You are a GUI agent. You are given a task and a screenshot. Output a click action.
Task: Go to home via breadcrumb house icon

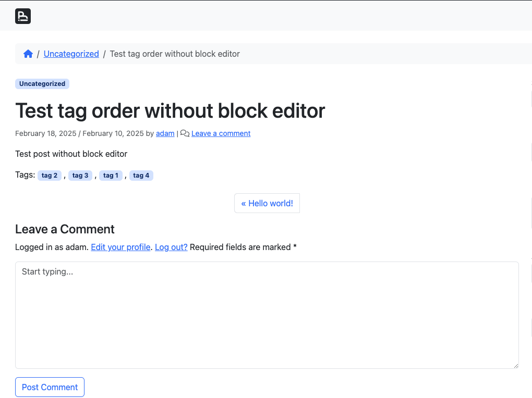coord(28,54)
